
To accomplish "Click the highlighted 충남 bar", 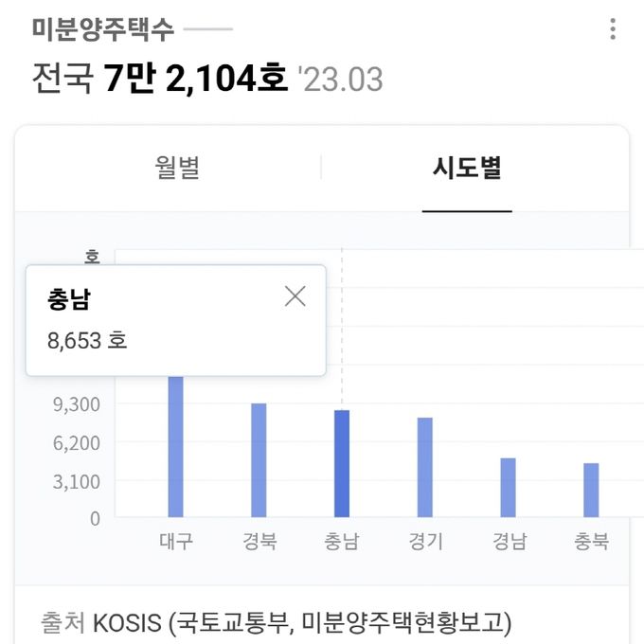I will (342, 463).
